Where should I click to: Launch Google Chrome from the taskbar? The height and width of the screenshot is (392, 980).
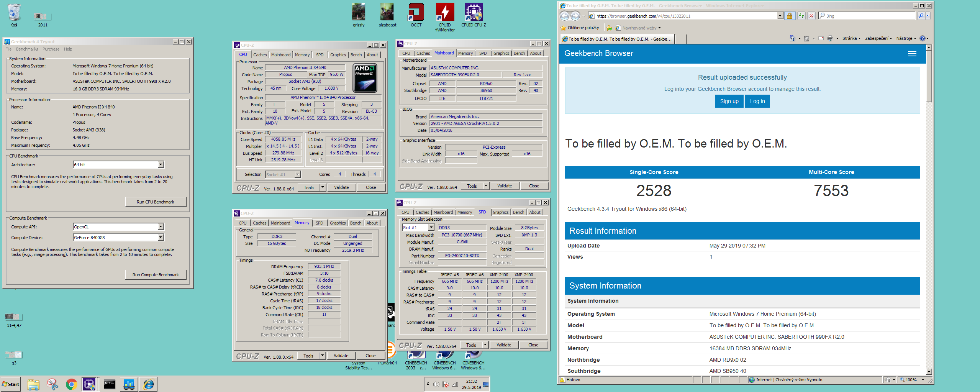pos(72,384)
